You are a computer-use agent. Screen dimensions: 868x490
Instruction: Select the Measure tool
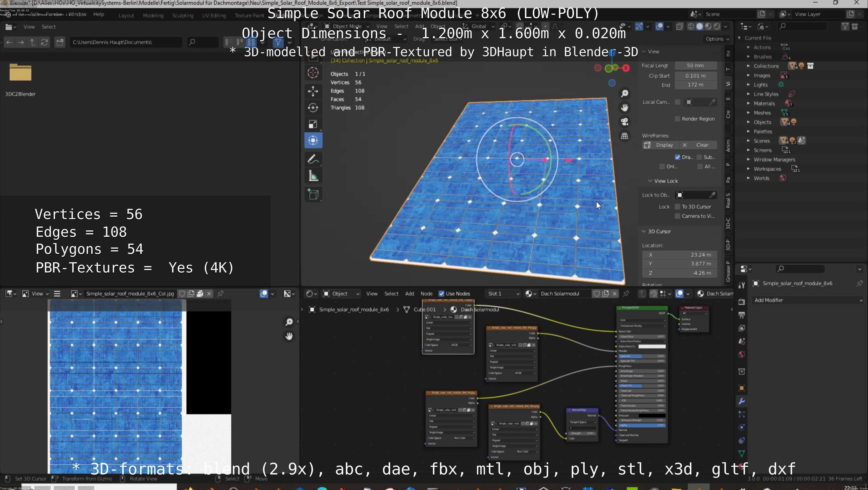(x=313, y=176)
